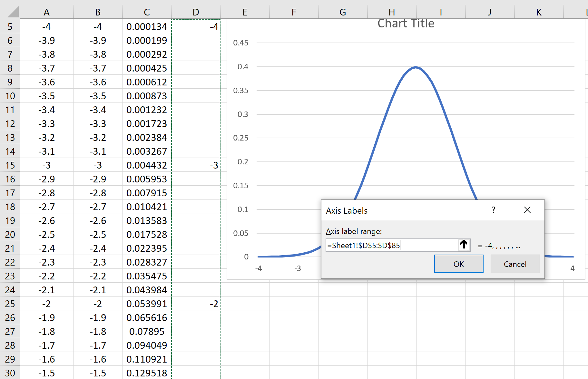Confirm axis labels by clicking OK

(458, 264)
